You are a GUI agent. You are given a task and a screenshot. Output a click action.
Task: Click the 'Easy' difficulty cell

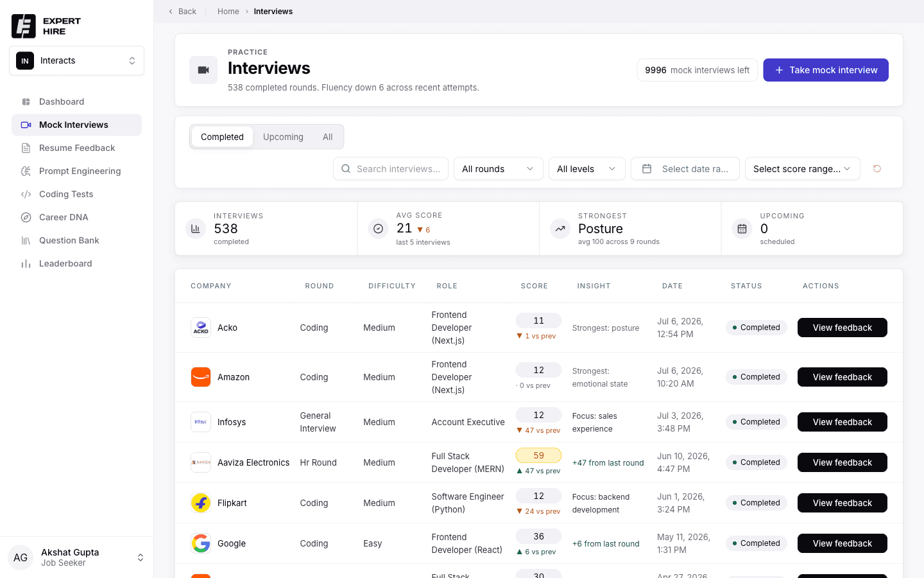[x=373, y=543]
